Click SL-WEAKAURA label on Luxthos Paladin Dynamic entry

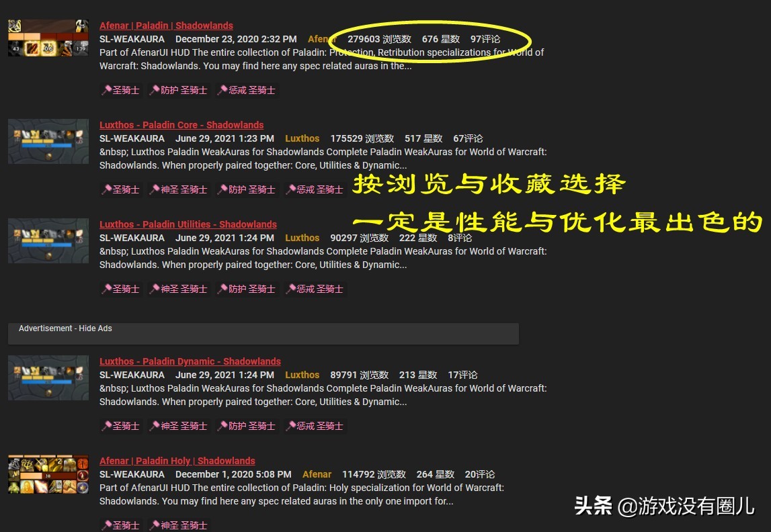click(132, 375)
